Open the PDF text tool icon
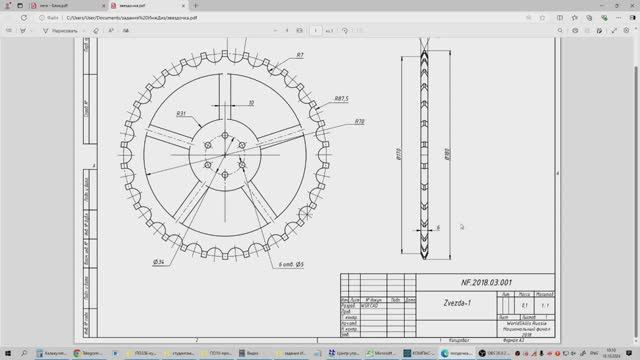640x360 pixels. click(x=126, y=31)
